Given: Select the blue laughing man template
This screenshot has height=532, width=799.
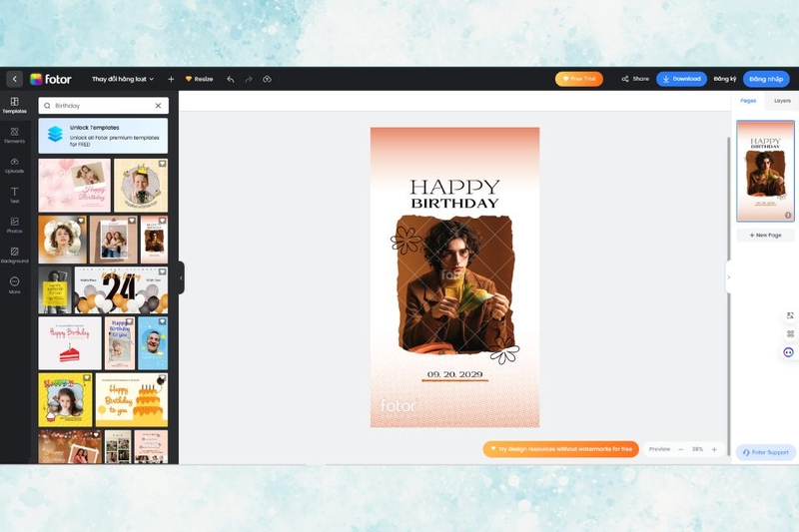Looking at the screenshot, I should 153,343.
